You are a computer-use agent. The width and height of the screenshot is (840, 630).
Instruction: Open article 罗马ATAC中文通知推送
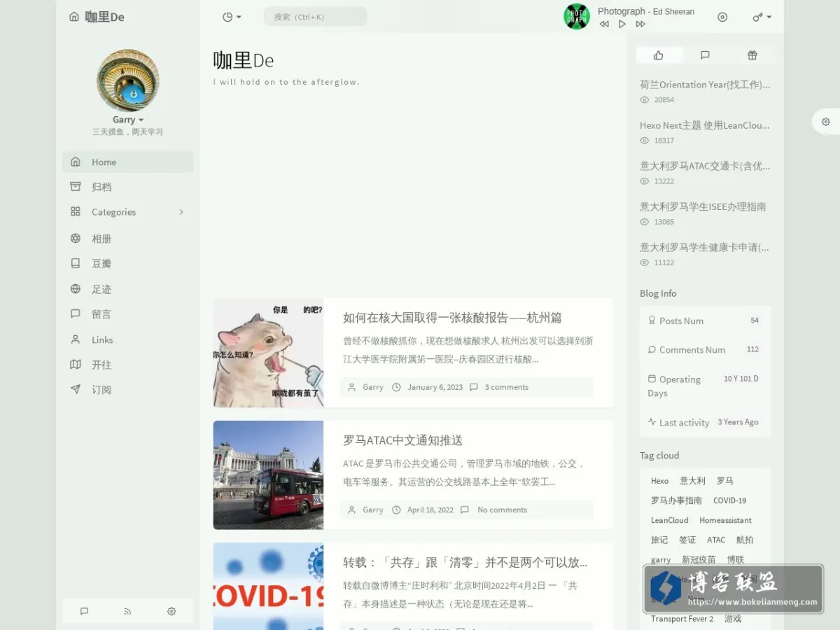pos(402,440)
